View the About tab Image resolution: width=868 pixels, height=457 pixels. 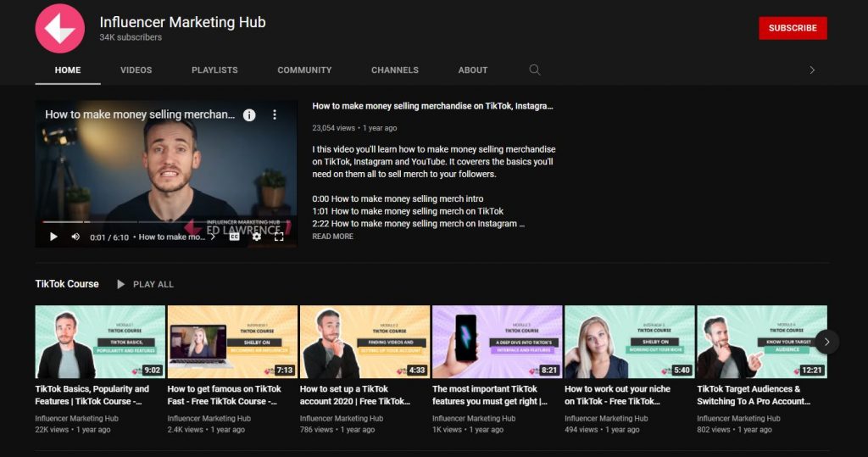[473, 70]
